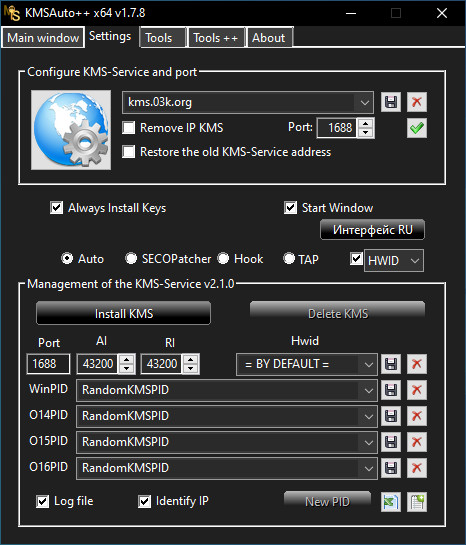Screen dimensions: 466x545
Task: Click the top Port 1688 input field
Action: (337, 128)
